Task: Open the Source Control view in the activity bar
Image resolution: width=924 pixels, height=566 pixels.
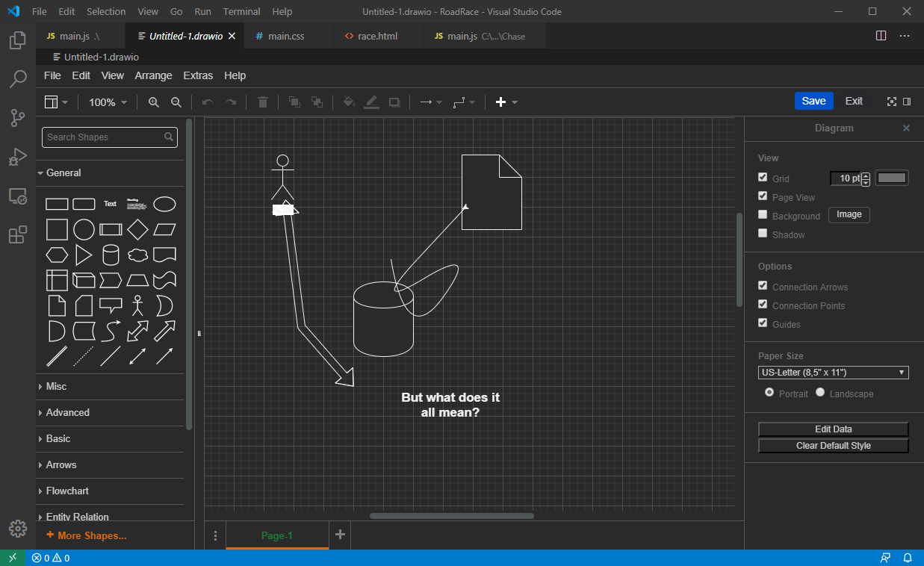Action: tap(18, 117)
